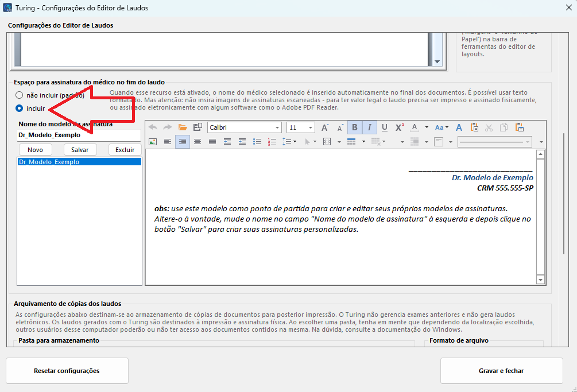The width and height of the screenshot is (577, 392).
Task: Click the 'Resetar configurações' button
Action: (x=67, y=371)
